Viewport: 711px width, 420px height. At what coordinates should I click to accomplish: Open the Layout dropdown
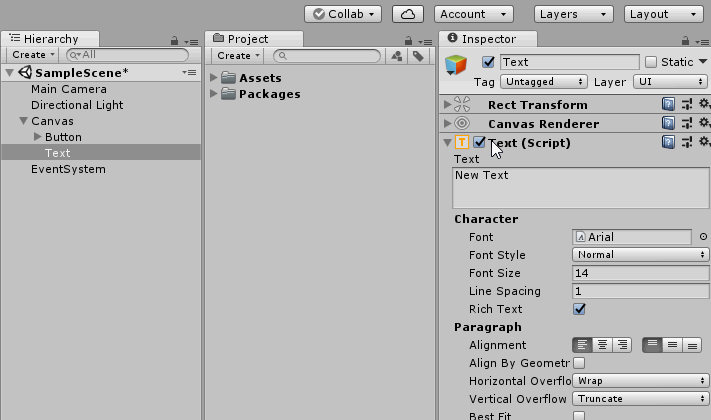pos(664,14)
